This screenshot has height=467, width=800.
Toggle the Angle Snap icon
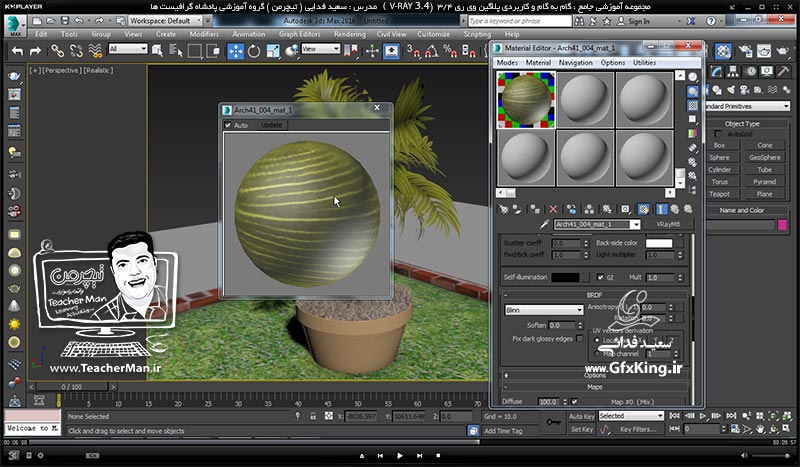pos(431,51)
